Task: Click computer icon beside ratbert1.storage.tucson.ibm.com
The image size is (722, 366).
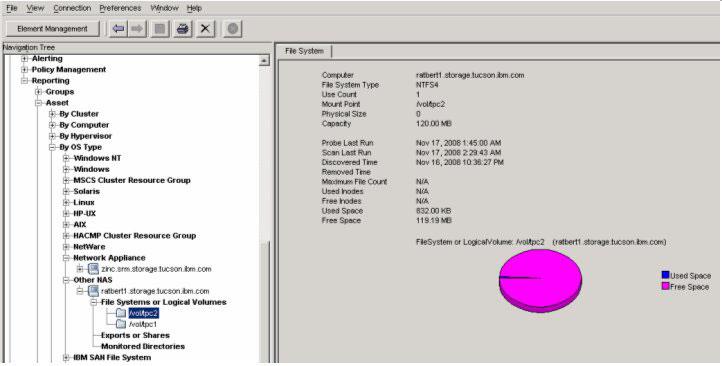Action: click(93, 291)
